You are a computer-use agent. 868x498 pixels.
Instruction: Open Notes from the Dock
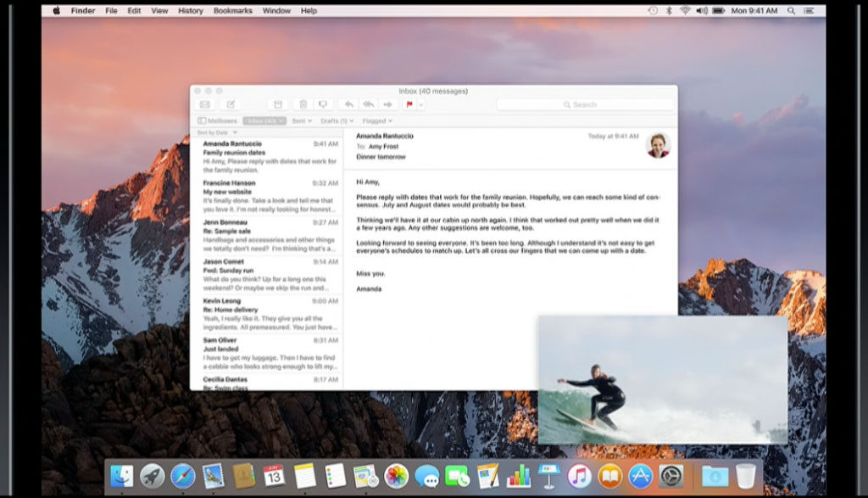pos(304,476)
